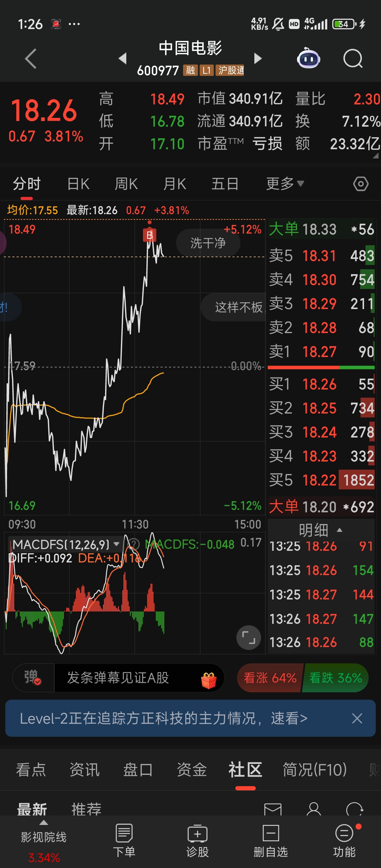Screen dimensions: 381x868
Task: Vote 看涨 64% bullish
Action: [270, 678]
